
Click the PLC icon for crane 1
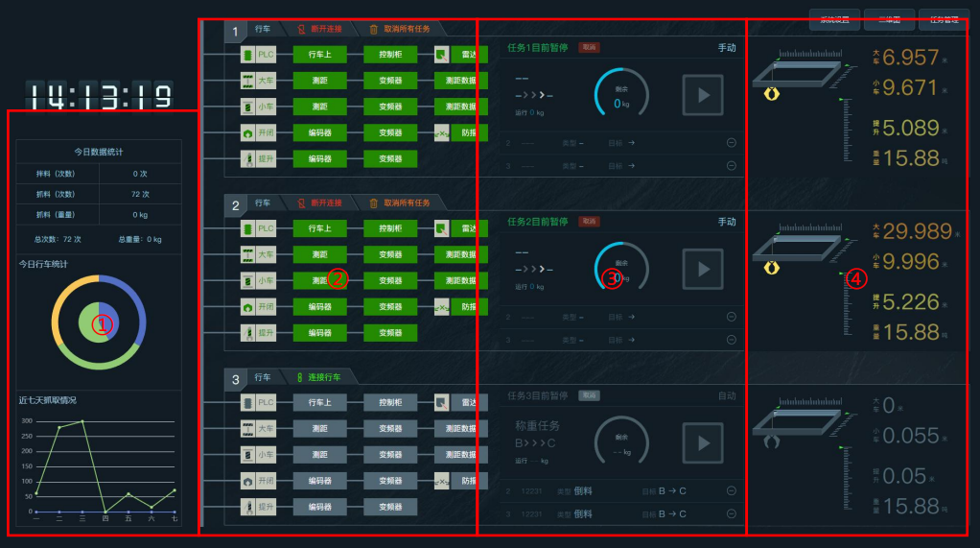pos(248,56)
